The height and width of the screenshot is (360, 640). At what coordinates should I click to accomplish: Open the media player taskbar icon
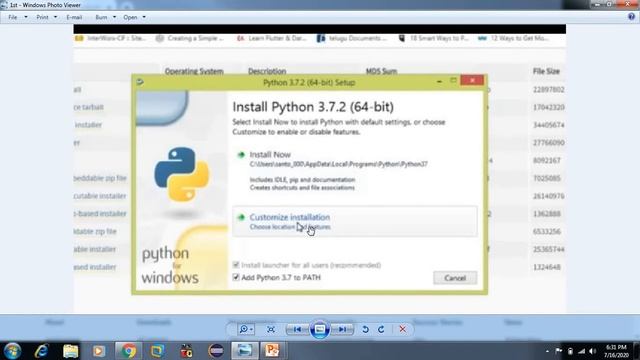[99, 351]
